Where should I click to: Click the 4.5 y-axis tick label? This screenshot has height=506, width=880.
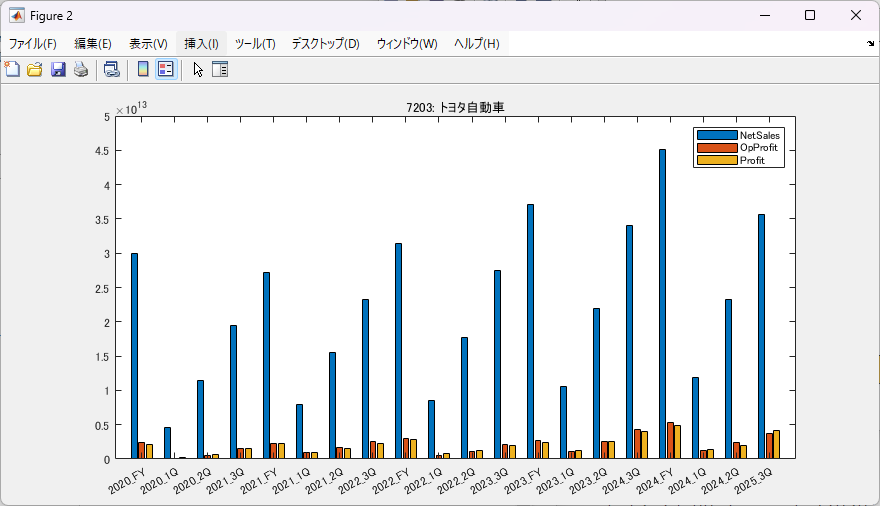103,151
